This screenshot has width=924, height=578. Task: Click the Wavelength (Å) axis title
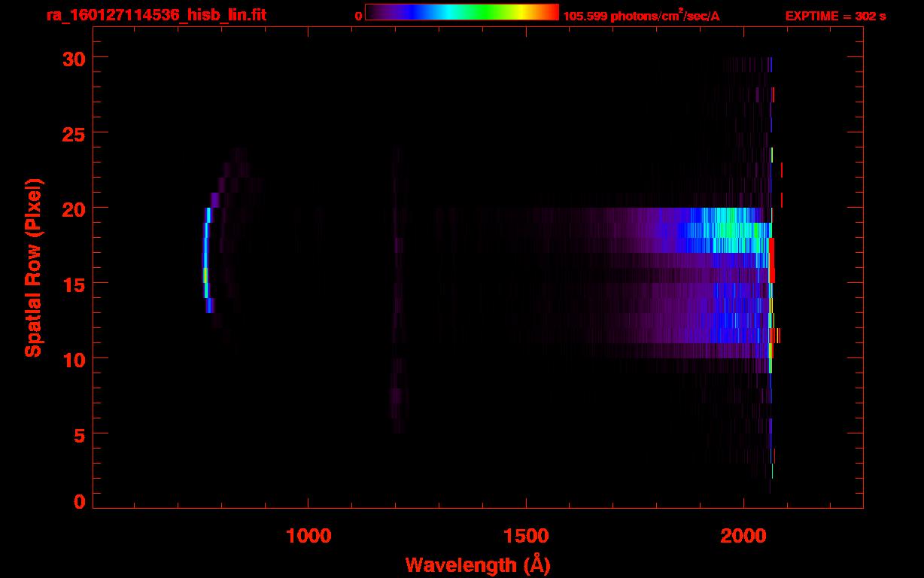coord(478,564)
